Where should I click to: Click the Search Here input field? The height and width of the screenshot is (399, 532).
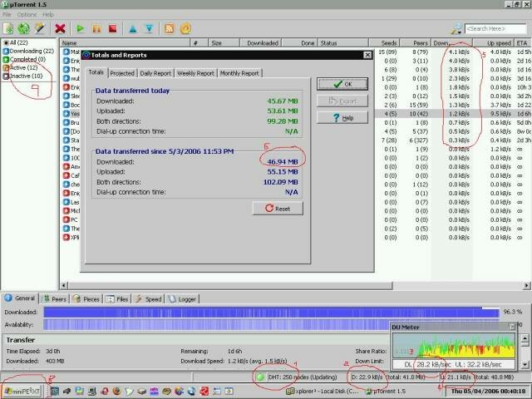pyautogui.click(x=495, y=29)
